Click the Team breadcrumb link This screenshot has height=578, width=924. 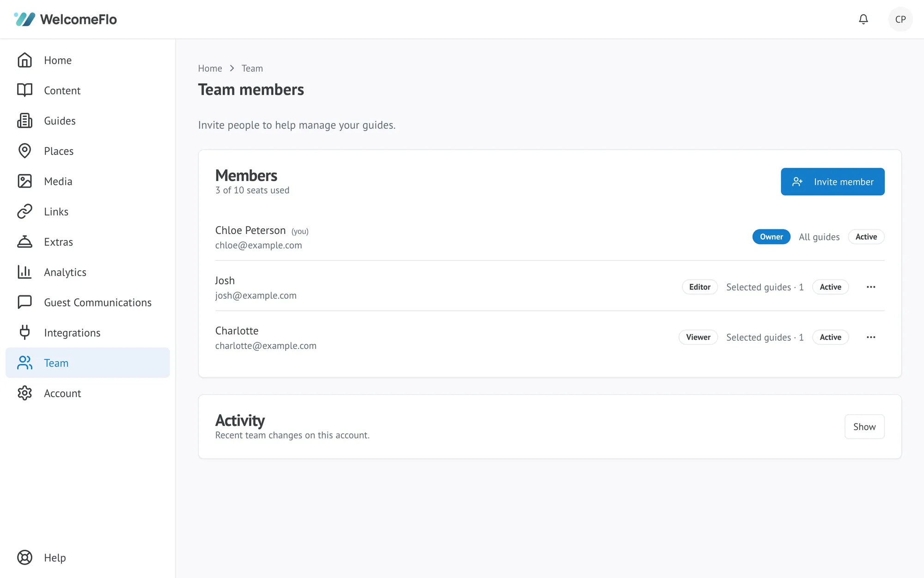pyautogui.click(x=252, y=68)
